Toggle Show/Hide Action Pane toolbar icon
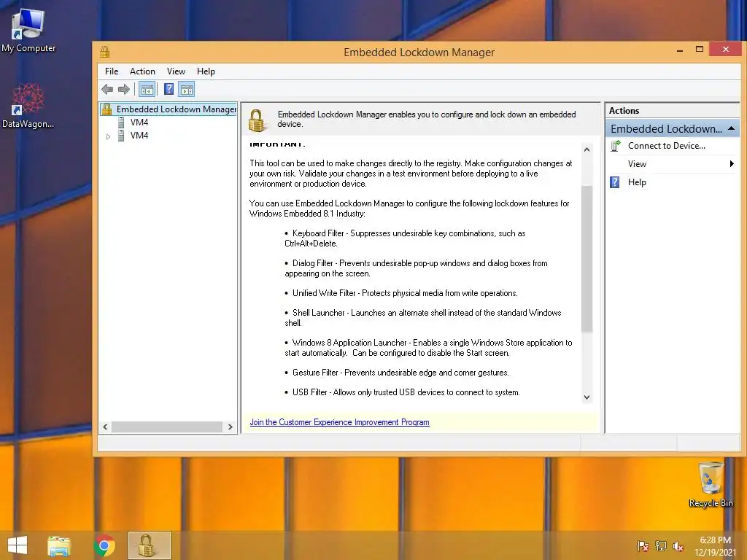Screen dimensions: 747x560 click(x=187, y=89)
